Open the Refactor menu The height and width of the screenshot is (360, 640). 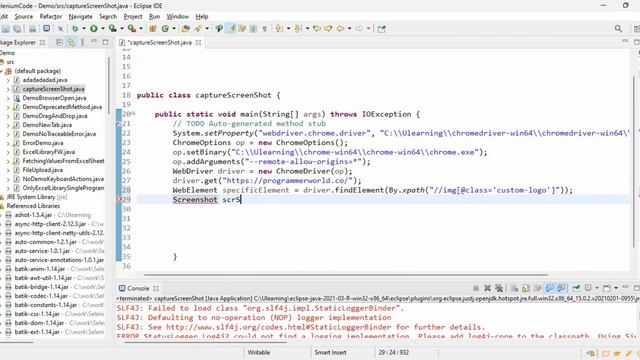pyautogui.click(x=51, y=17)
